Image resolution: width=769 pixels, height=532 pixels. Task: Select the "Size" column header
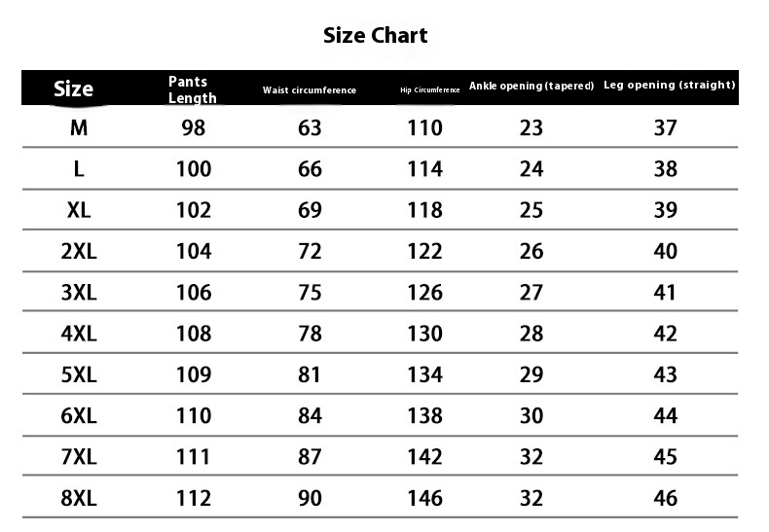73,89
